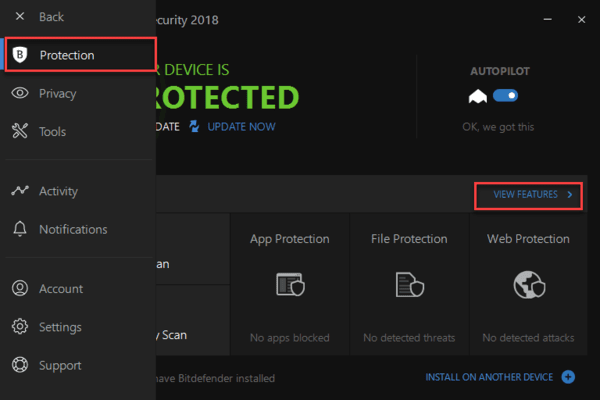Click the Bitdefender shield icon beside Protection
This screenshot has width=600, height=400.
coord(20,55)
